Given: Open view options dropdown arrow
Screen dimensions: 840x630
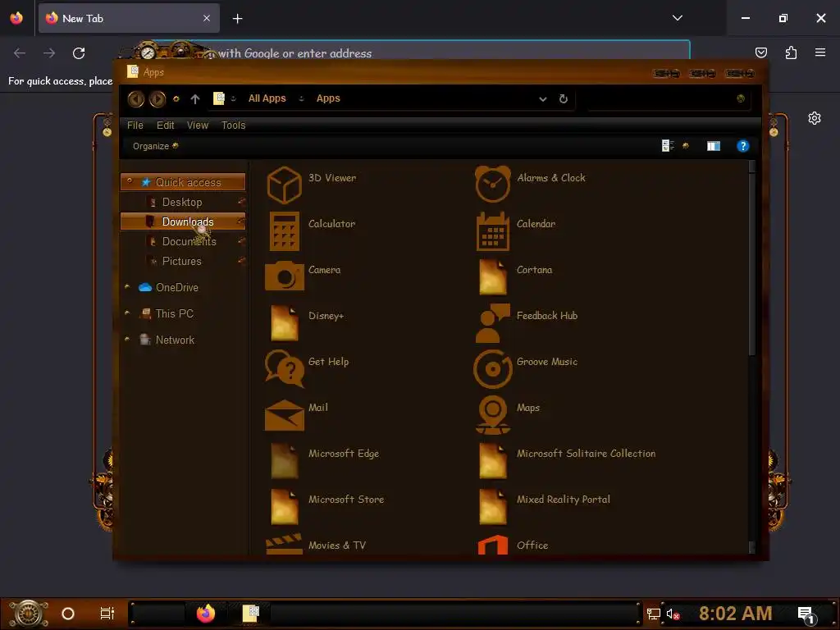Looking at the screenshot, I should 686,146.
